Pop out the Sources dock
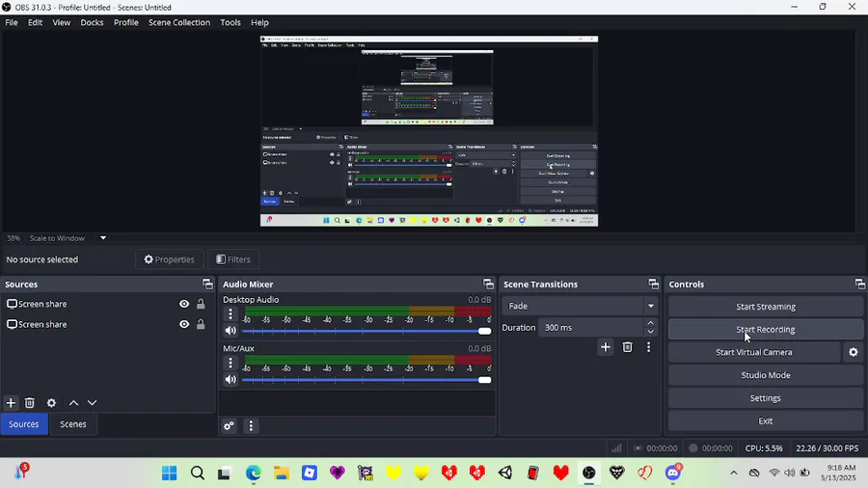The width and height of the screenshot is (868, 488). click(x=207, y=284)
